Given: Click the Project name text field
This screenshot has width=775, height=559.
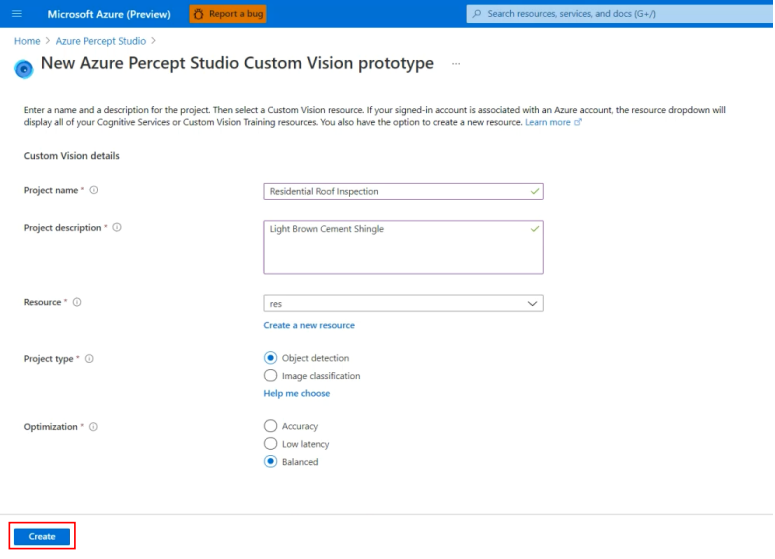Looking at the screenshot, I should (x=403, y=191).
